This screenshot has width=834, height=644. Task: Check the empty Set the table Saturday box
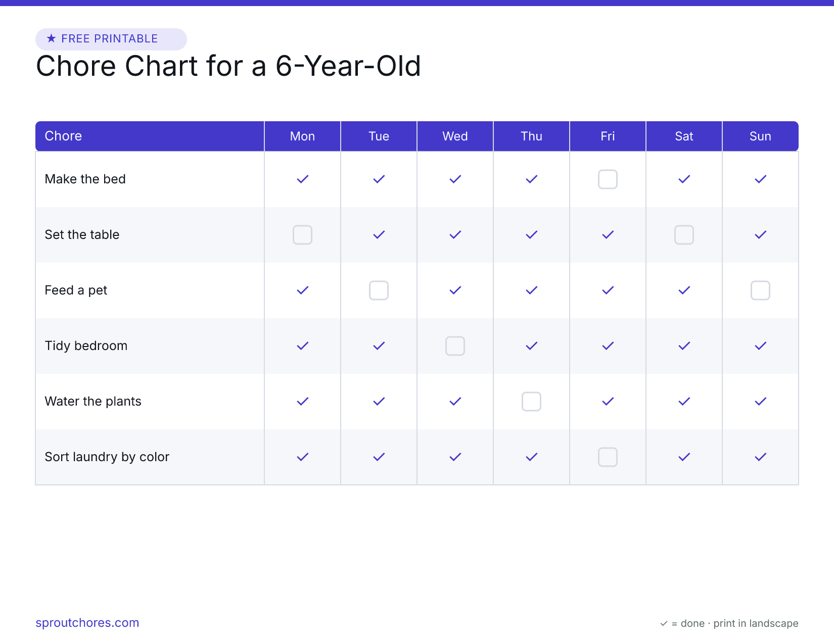click(684, 235)
